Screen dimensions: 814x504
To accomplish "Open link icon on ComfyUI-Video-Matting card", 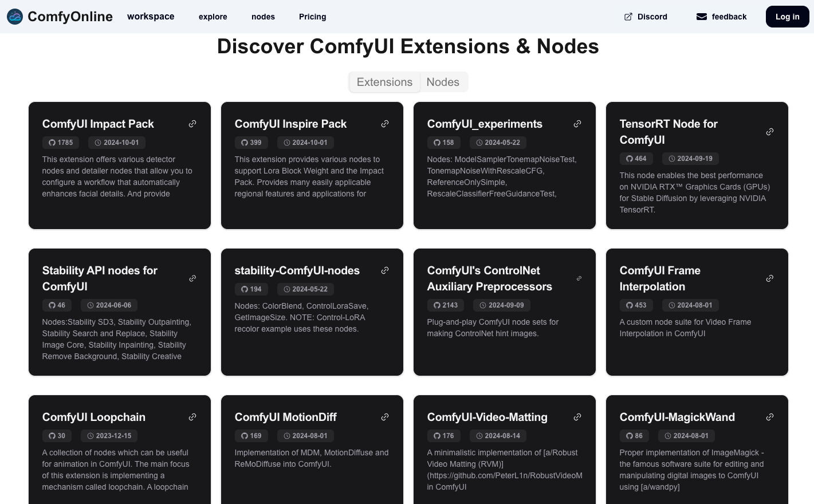I will (577, 417).
